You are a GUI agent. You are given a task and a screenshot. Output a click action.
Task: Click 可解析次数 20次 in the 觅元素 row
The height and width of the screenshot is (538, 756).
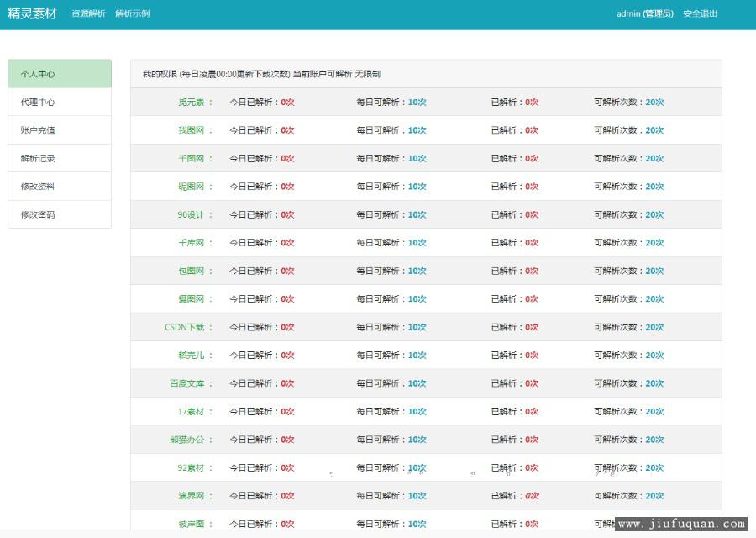[x=628, y=102]
